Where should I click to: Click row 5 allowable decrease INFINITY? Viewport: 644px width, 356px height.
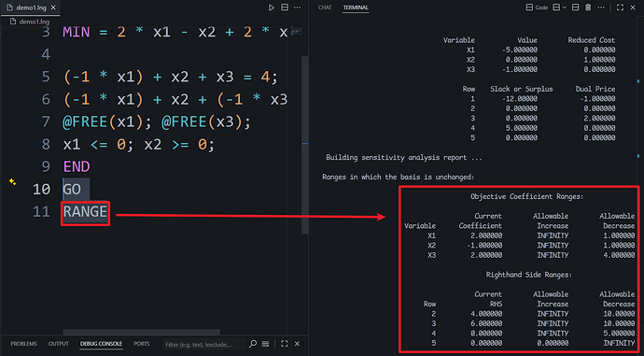pyautogui.click(x=619, y=343)
